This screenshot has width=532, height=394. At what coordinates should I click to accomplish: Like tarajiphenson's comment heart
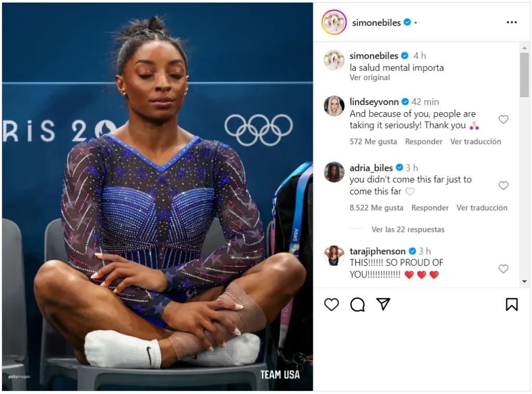pyautogui.click(x=503, y=269)
